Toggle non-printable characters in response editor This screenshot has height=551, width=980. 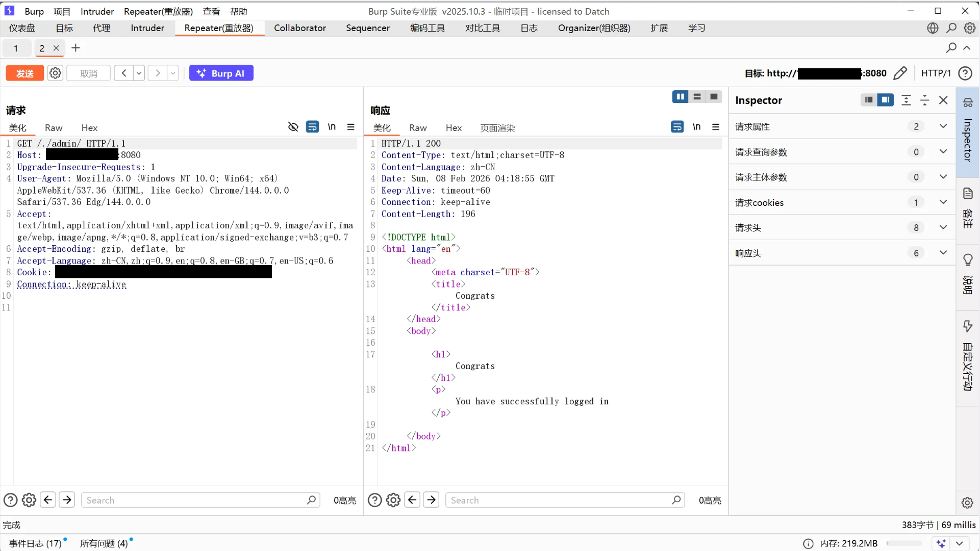click(696, 127)
